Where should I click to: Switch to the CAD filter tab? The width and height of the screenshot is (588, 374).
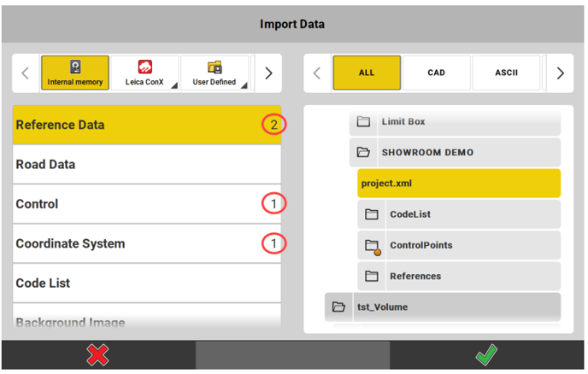pos(436,73)
